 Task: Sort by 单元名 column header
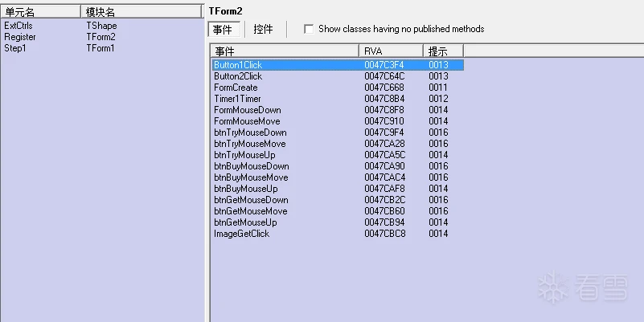coord(40,12)
